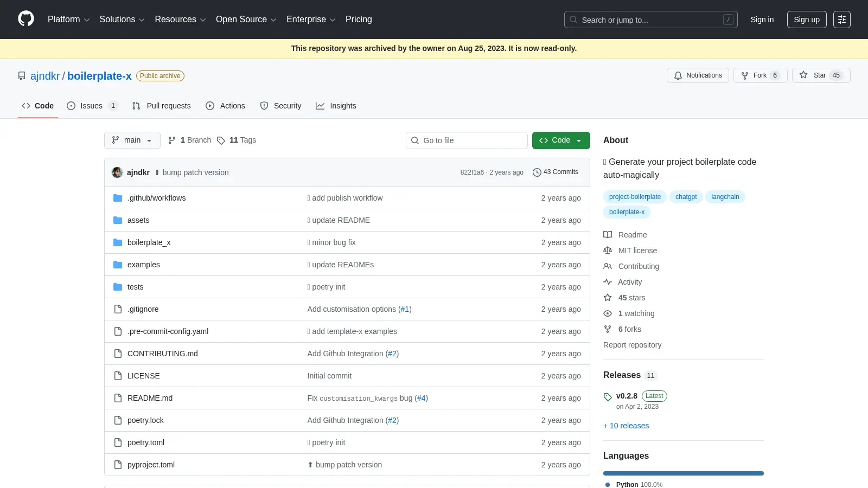Click the commit history clock icon
868x488 pixels.
click(537, 172)
